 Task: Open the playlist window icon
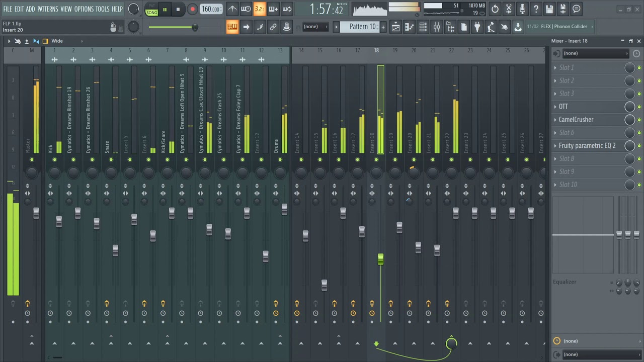(395, 27)
